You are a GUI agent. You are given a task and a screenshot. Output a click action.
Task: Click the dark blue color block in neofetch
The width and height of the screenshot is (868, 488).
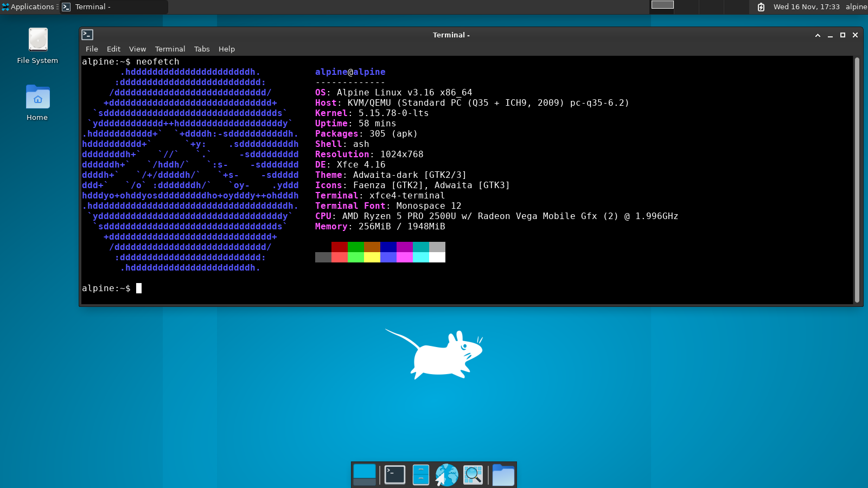point(388,247)
